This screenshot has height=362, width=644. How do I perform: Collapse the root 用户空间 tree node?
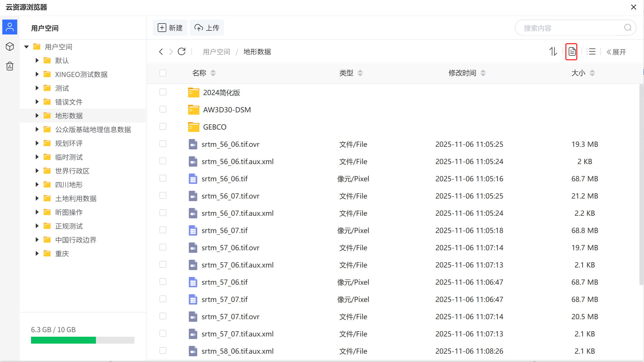click(26, 47)
